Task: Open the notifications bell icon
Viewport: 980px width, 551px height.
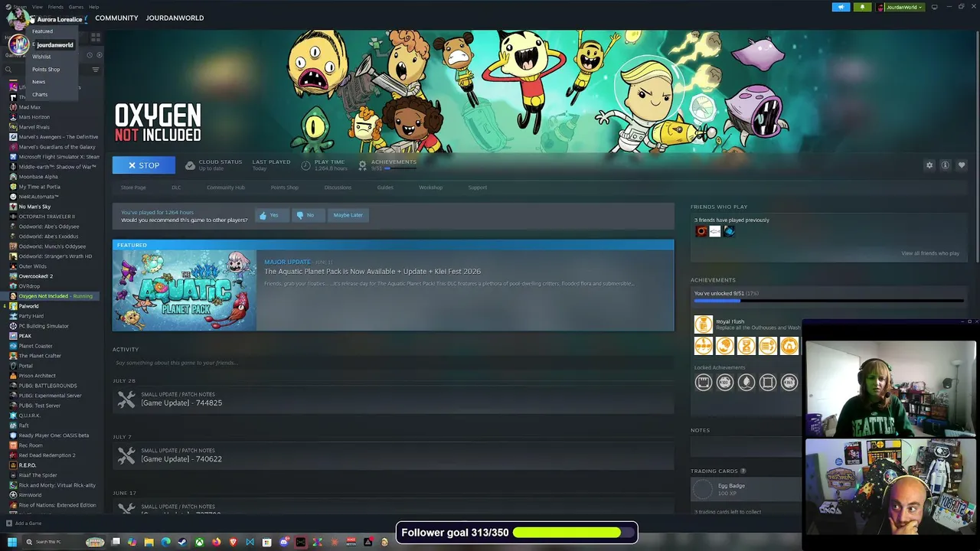Action: [x=862, y=7]
